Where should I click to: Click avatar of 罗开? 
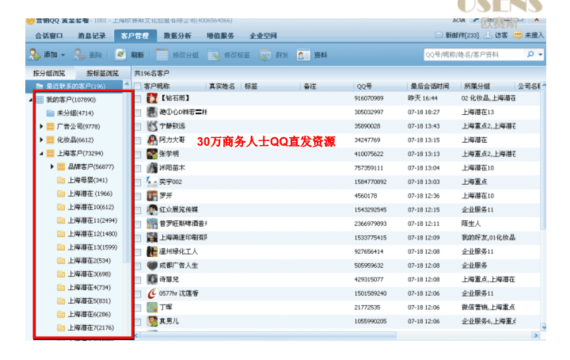click(x=152, y=196)
